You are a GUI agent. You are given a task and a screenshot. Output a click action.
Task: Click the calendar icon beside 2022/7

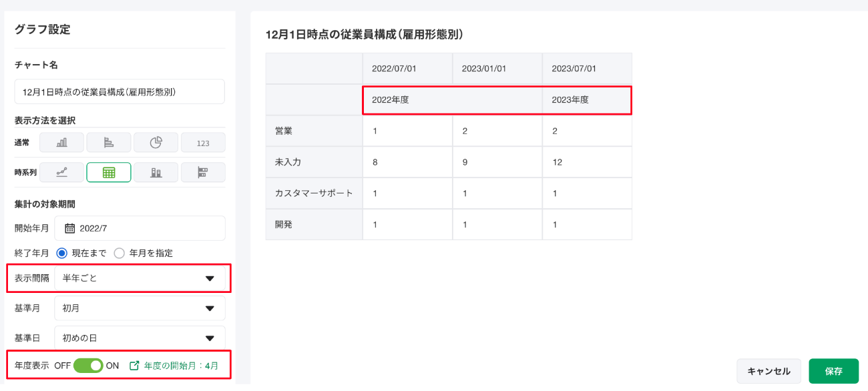click(x=69, y=228)
